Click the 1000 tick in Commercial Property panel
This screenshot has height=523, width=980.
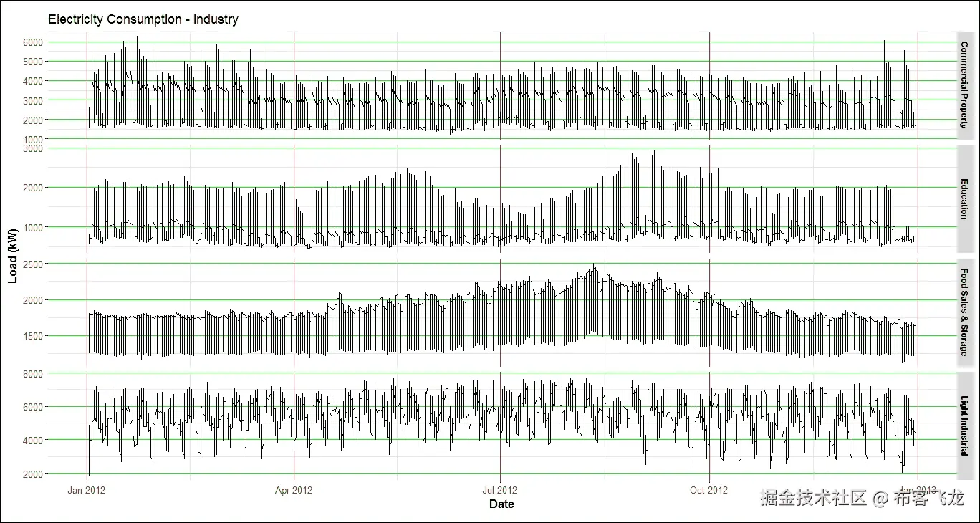[x=34, y=139]
